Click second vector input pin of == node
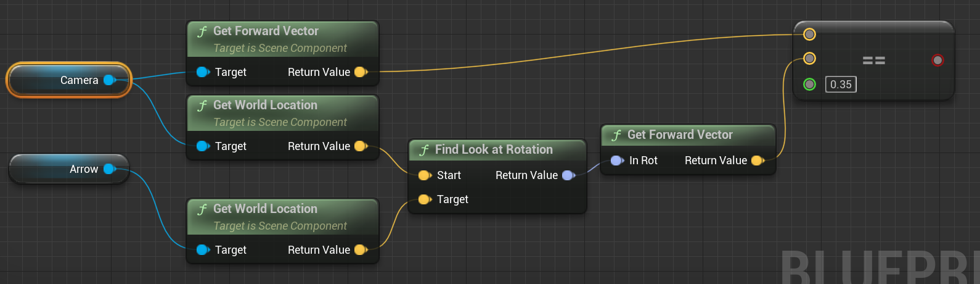The width and height of the screenshot is (980, 284). 810,59
